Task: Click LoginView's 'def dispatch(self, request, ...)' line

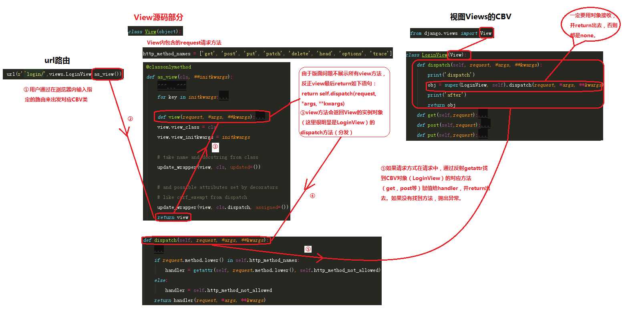Action: (x=479, y=65)
